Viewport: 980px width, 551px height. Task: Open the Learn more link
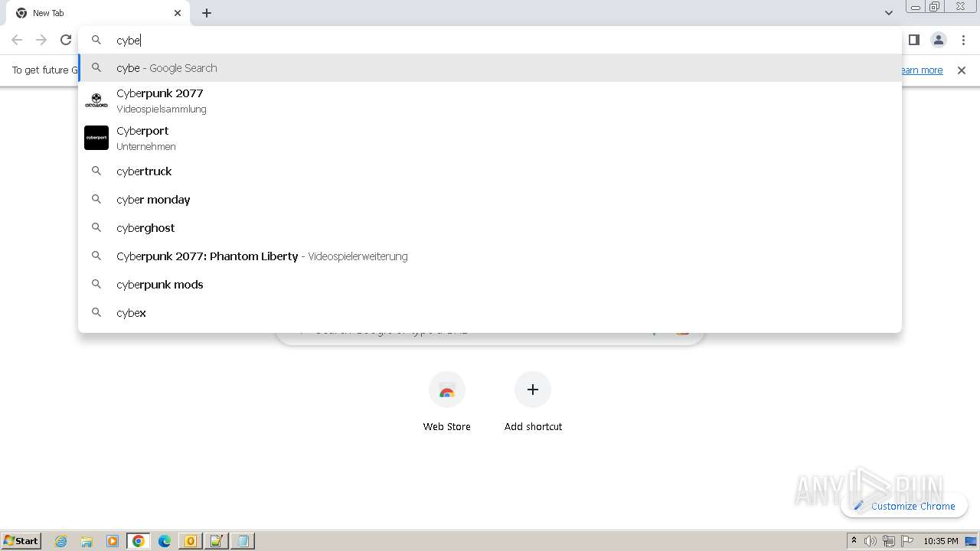922,70
